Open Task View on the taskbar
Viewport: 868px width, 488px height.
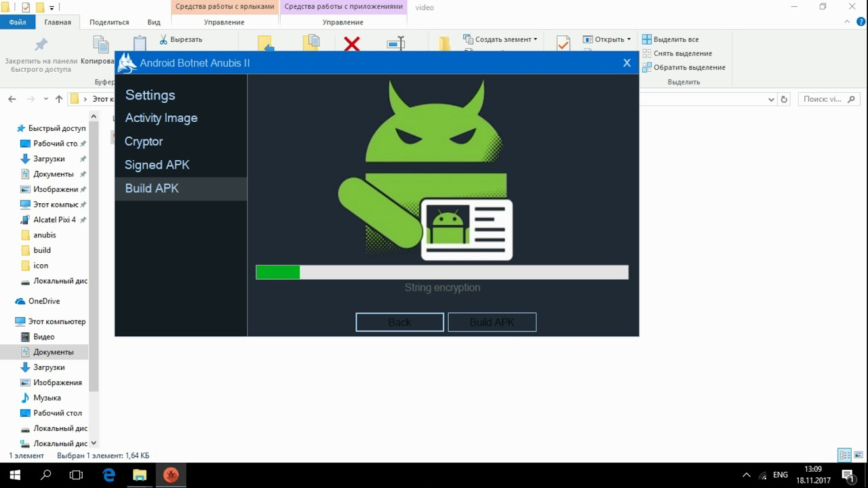[77, 475]
